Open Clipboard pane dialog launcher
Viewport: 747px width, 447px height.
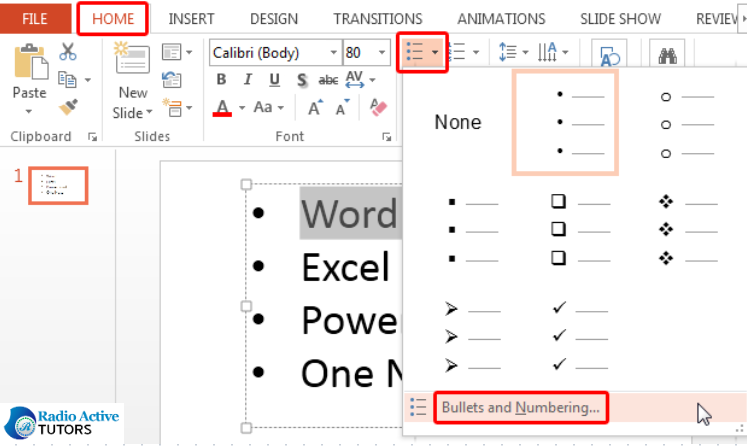[x=92, y=137]
